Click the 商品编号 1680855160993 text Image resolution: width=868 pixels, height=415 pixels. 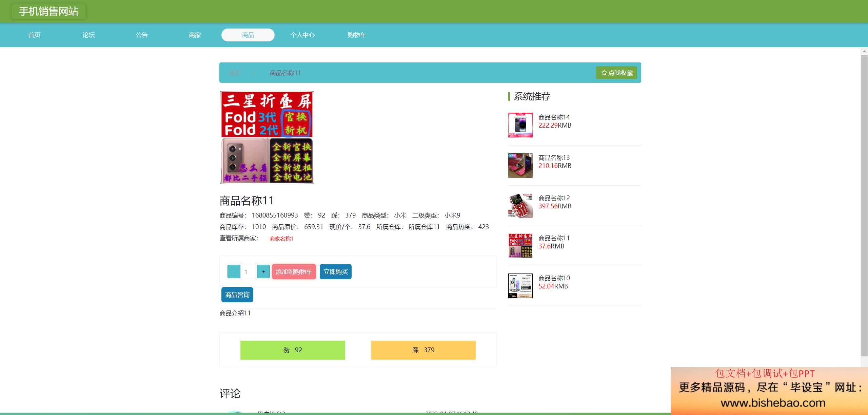(259, 215)
